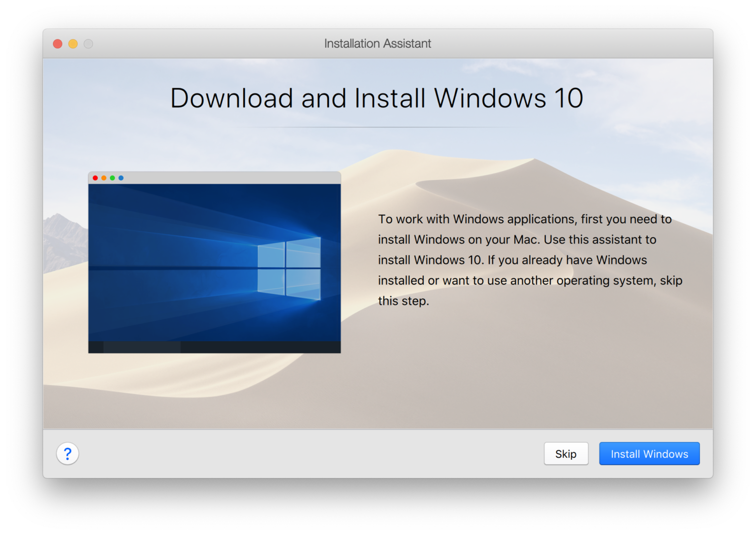Viewport: 756px width, 535px height.
Task: Click the orange dot in the preview title bar
Action: click(x=104, y=178)
